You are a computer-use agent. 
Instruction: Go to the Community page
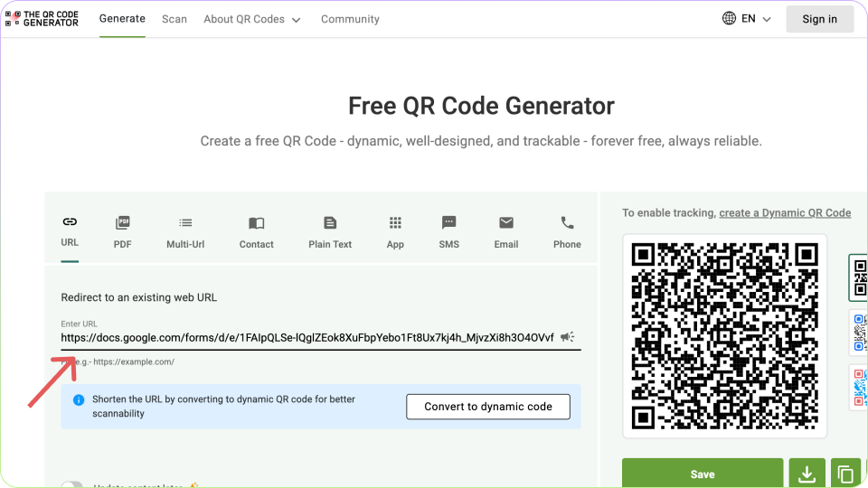point(351,19)
